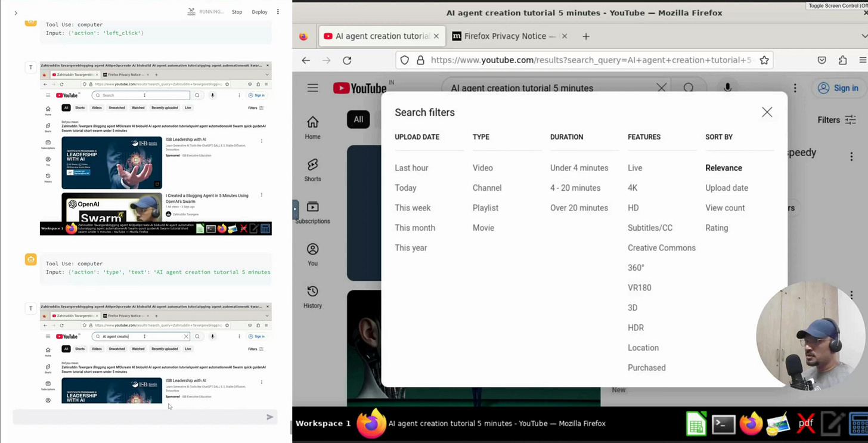
Task: Enable the 360° feature filter
Action: tap(636, 268)
